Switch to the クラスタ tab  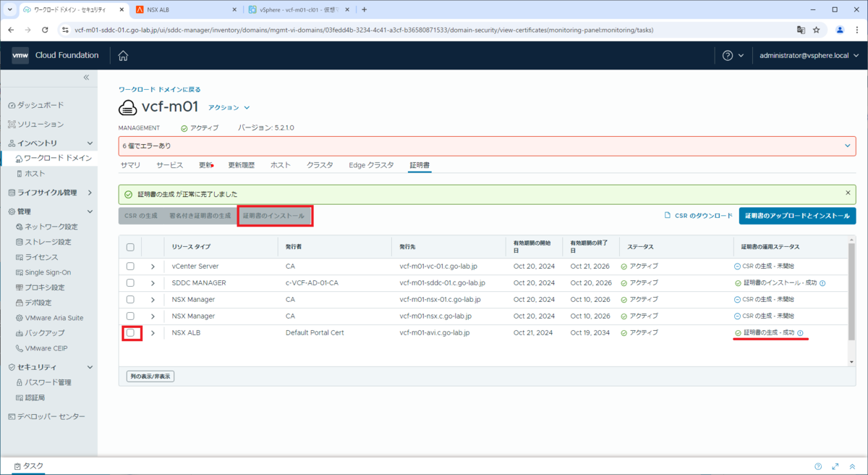pyautogui.click(x=320, y=165)
